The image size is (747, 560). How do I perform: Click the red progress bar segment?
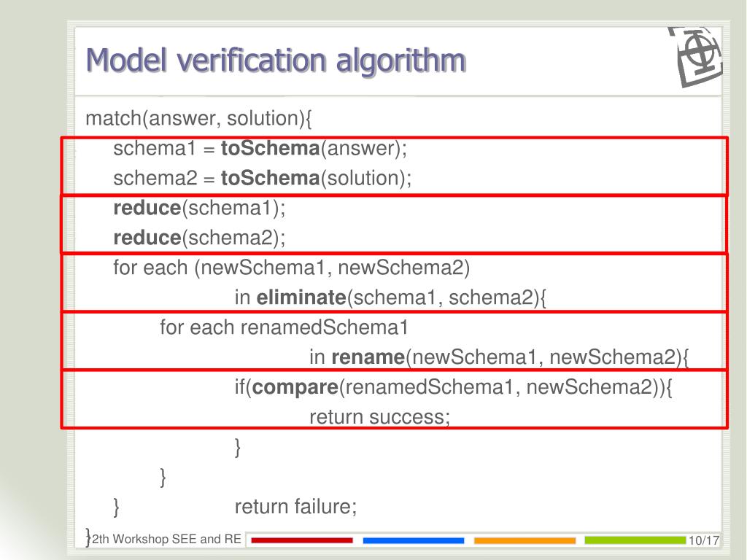[x=301, y=540]
